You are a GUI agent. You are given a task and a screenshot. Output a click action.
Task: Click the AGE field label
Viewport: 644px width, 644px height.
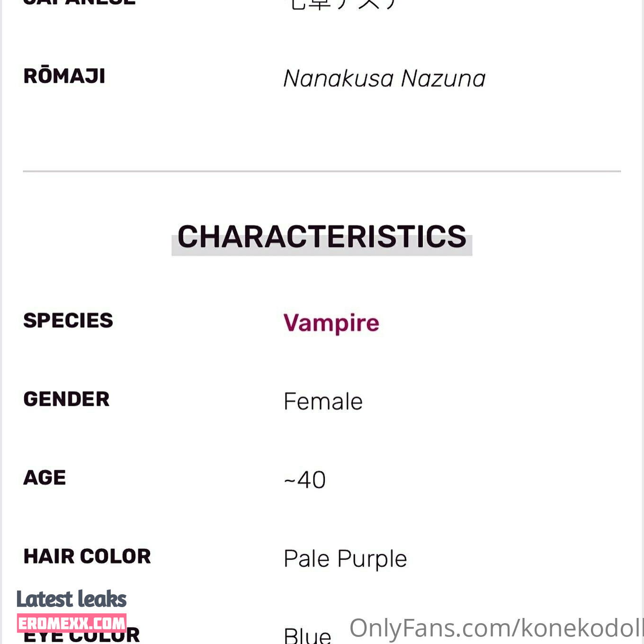click(x=45, y=478)
